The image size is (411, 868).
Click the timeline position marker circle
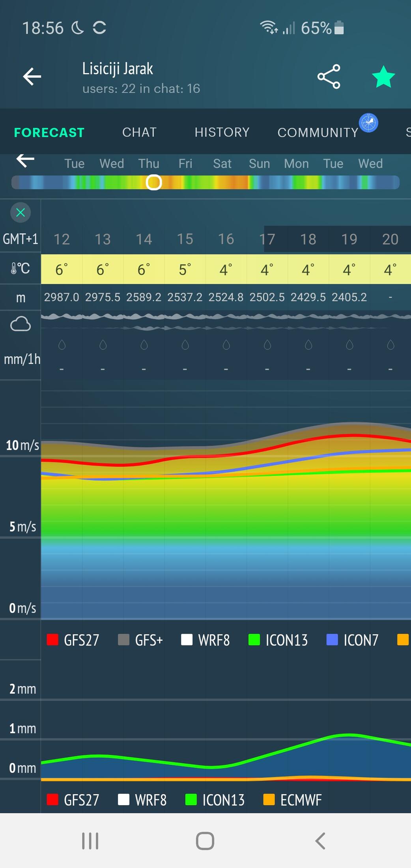coord(154,182)
